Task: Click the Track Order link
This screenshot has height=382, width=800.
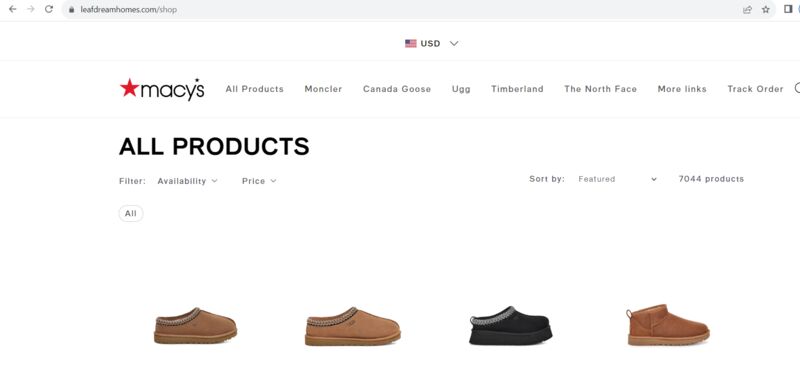Action: [x=755, y=89]
